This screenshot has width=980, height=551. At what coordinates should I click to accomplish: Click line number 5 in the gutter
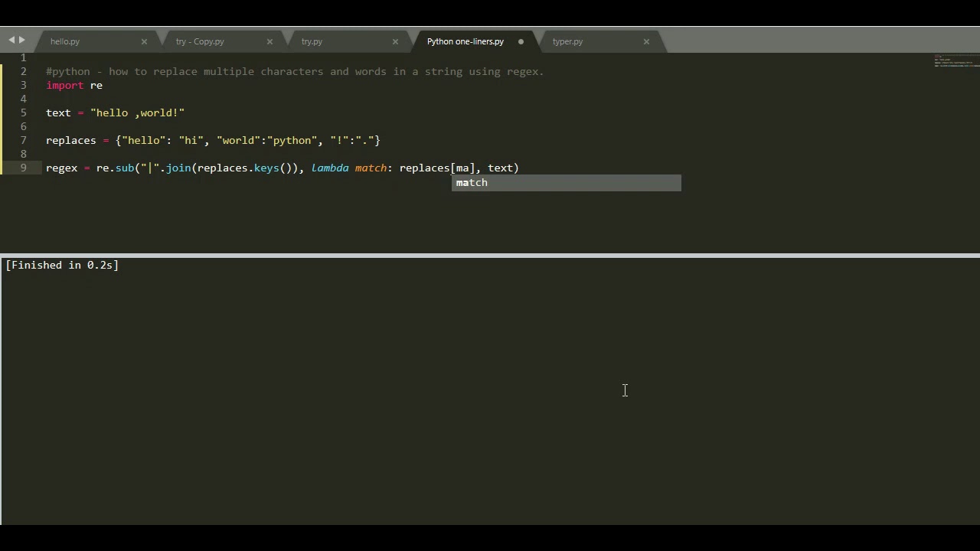click(24, 112)
